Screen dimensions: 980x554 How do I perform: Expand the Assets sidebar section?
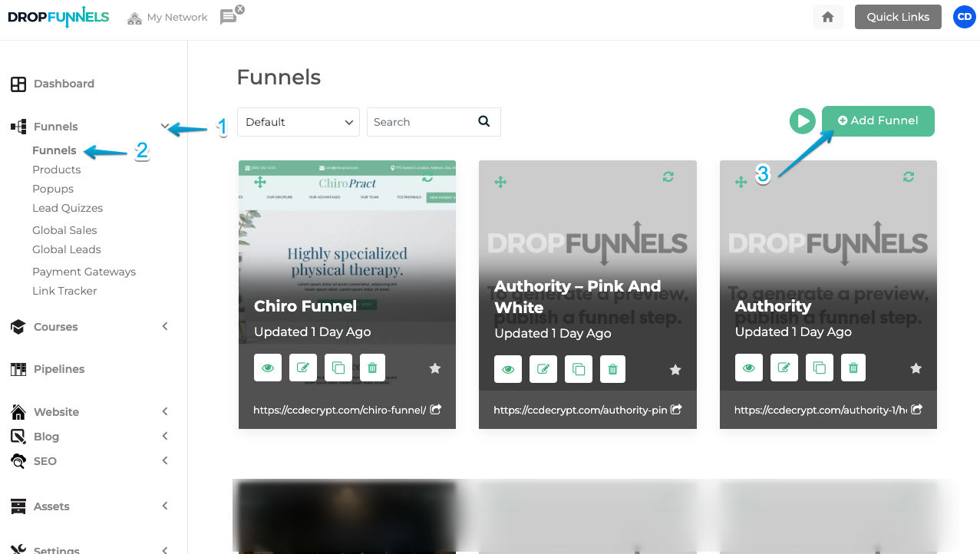[164, 506]
